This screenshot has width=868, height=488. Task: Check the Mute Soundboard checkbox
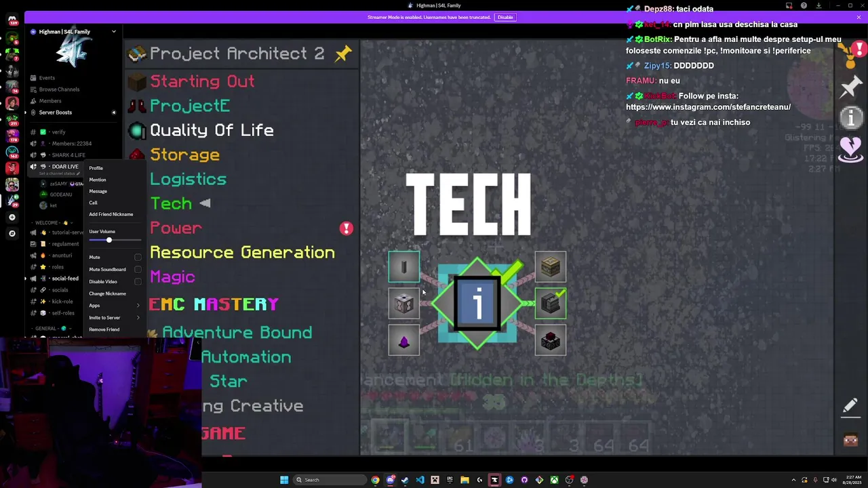(x=138, y=270)
